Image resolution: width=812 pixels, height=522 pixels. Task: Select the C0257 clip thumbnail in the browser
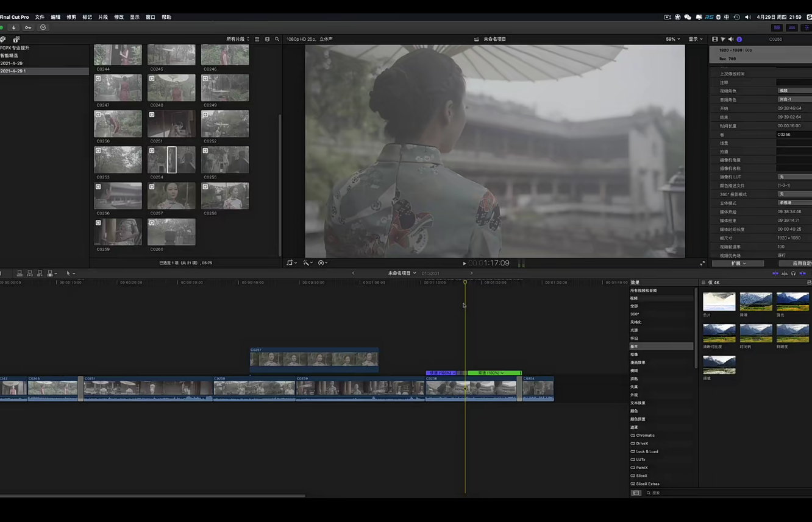click(171, 196)
